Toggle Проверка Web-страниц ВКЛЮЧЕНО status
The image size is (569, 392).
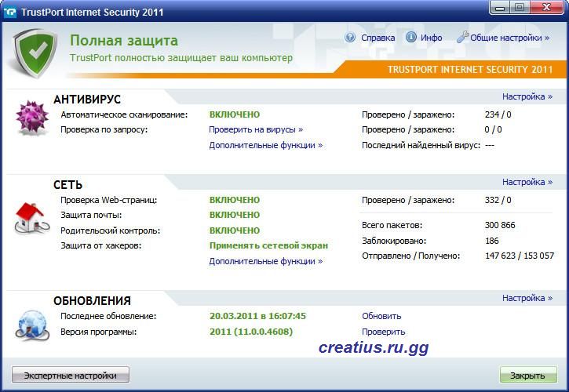[235, 200]
